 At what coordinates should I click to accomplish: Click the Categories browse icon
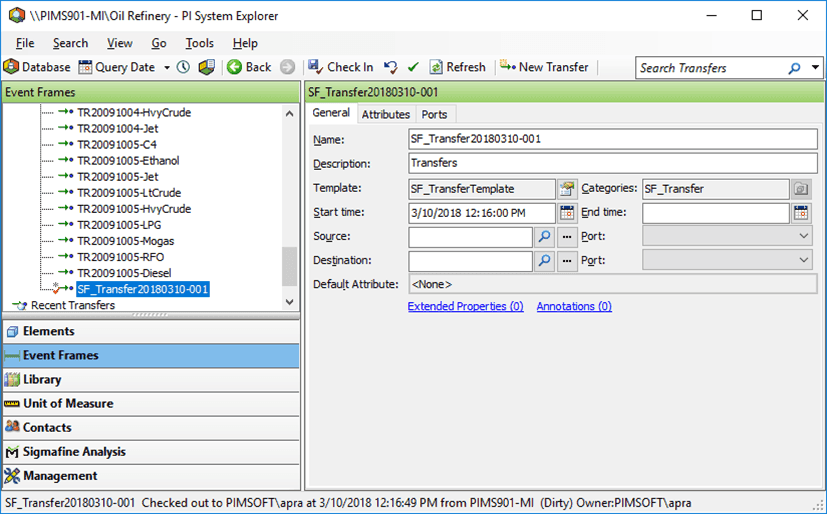click(x=801, y=189)
